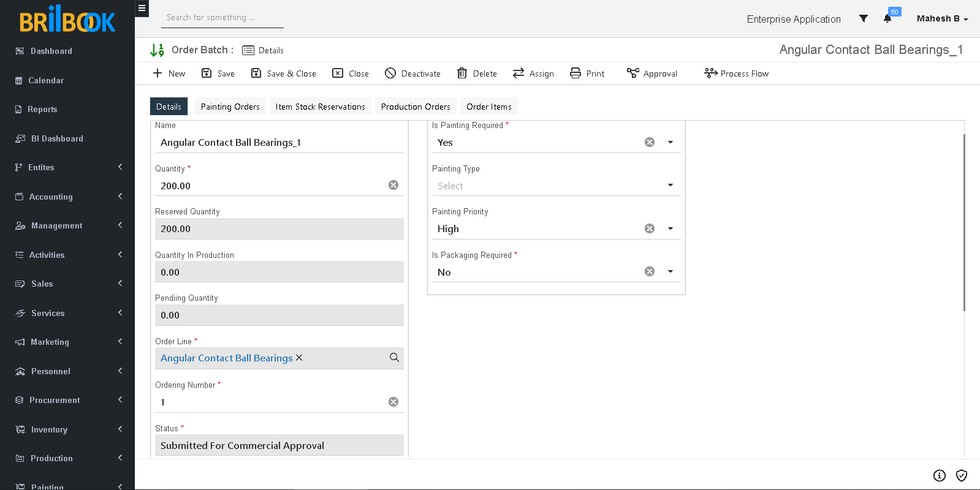Open the Process Flow diagram
980x490 pixels.
click(x=736, y=73)
